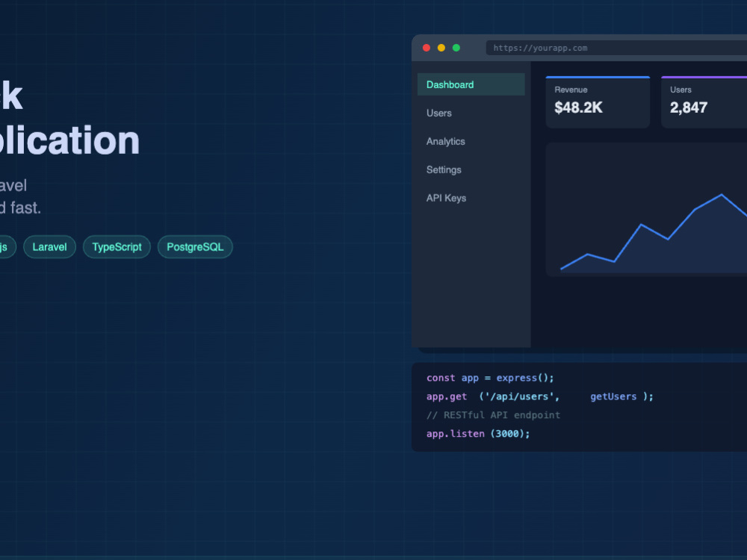Click the blue line chart
747x560 pixels.
point(654,232)
